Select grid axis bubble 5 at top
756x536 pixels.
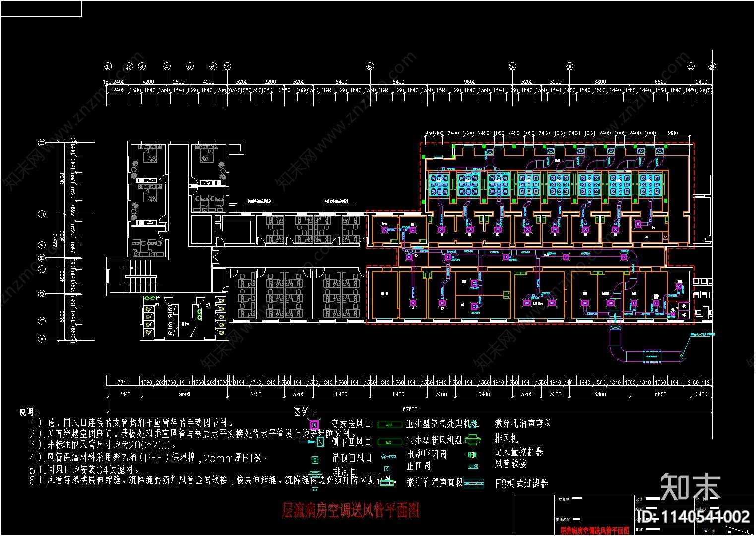click(189, 66)
